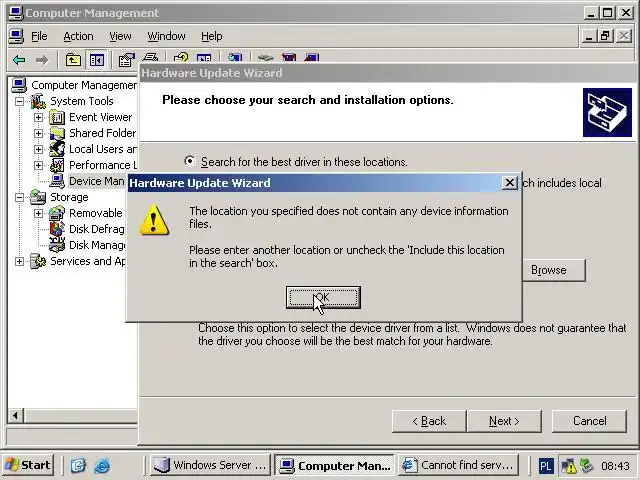Switch to the 'Cannot find serv...' taskbar window
Viewport: 640px width, 480px height.
458,465
